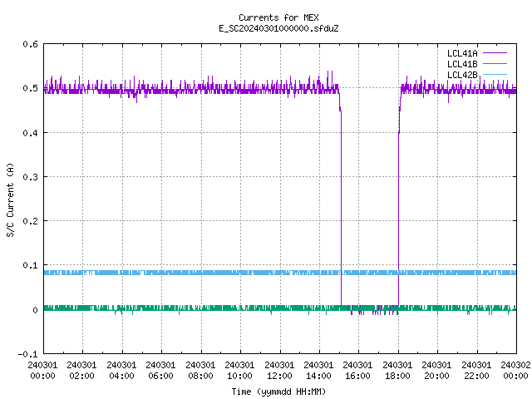The image size is (532, 399).
Task: Click the 240301 04:00 time tick label
Action: pyautogui.click(x=121, y=371)
